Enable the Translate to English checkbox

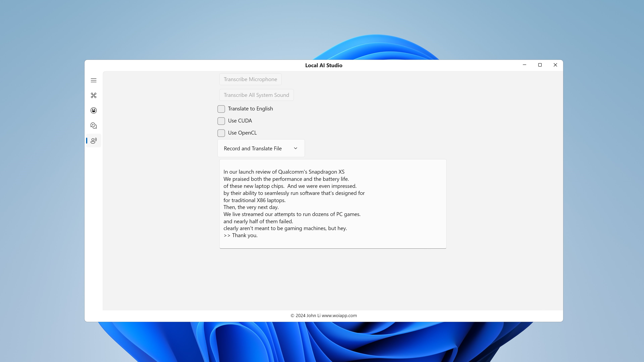tap(221, 109)
